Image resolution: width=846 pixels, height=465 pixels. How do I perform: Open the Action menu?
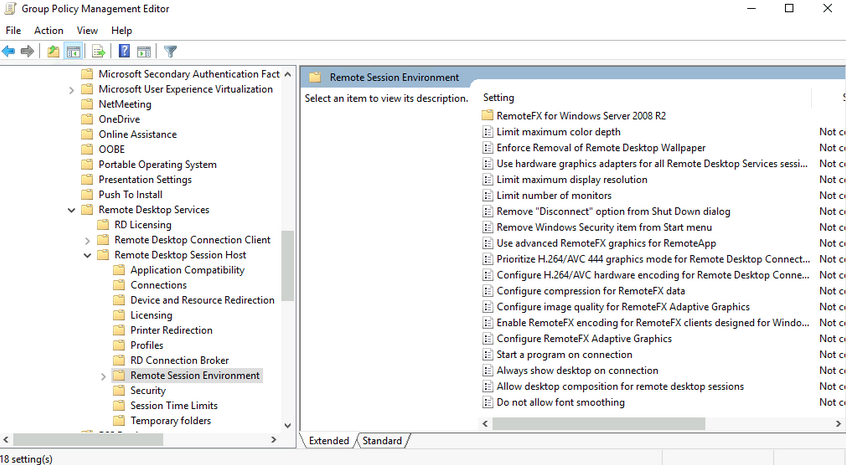click(x=48, y=31)
